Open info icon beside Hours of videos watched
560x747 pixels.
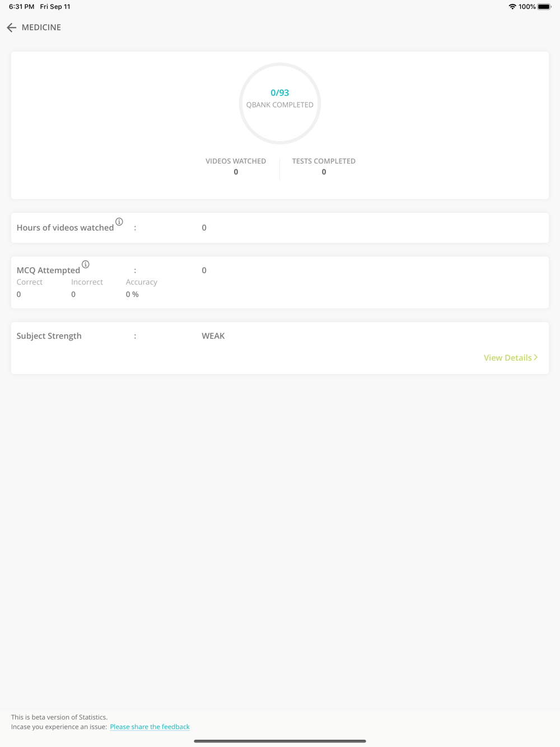(119, 222)
